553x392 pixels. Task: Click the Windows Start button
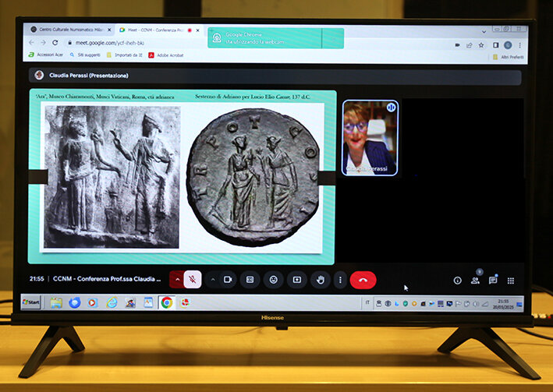pos(31,302)
